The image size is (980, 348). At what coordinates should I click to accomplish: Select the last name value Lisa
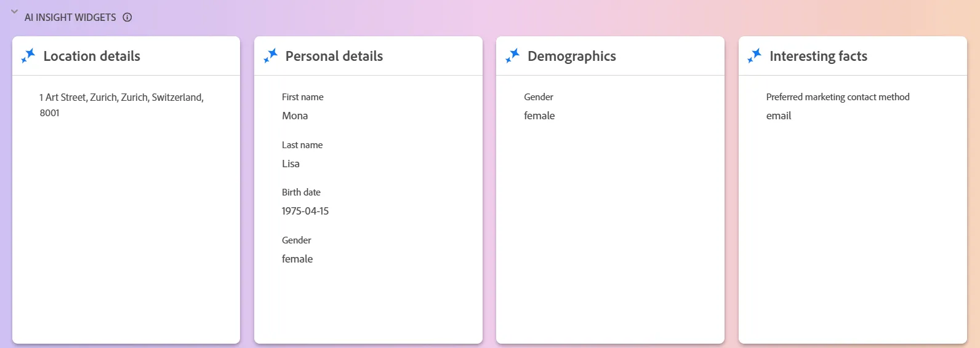tap(291, 164)
